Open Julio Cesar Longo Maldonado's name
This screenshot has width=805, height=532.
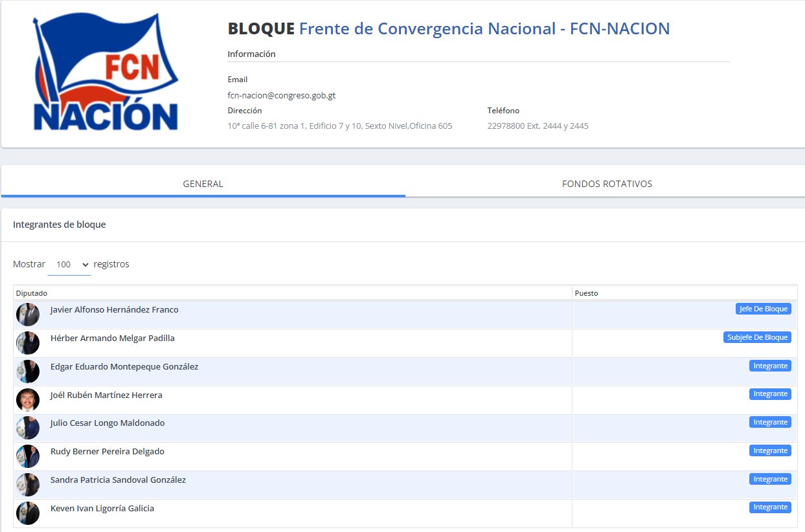pyautogui.click(x=108, y=423)
